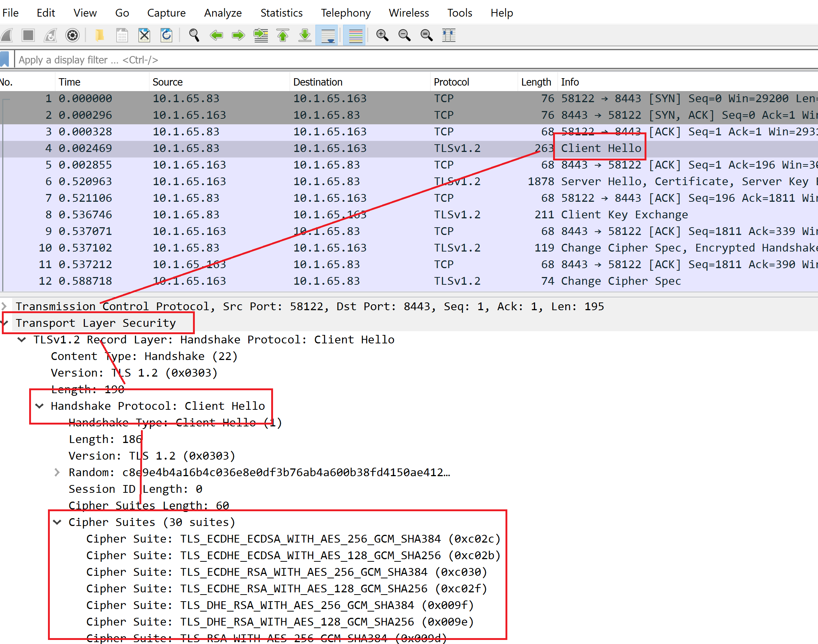Reset text to normal size
The width and height of the screenshot is (818, 644).
tap(427, 35)
